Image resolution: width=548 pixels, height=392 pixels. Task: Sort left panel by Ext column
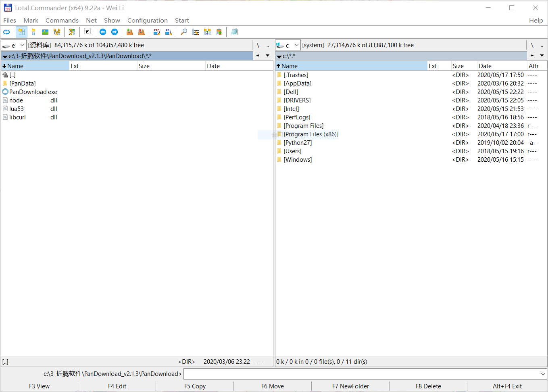click(x=103, y=66)
